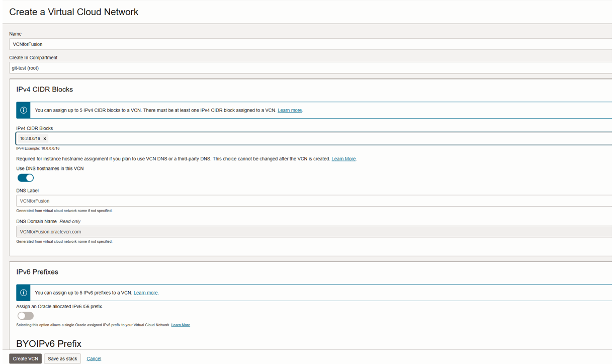Screen dimensions: 614x364
Task: Enable Oracle allocated IPv6 /56 prefix toggle
Action: 26,316
